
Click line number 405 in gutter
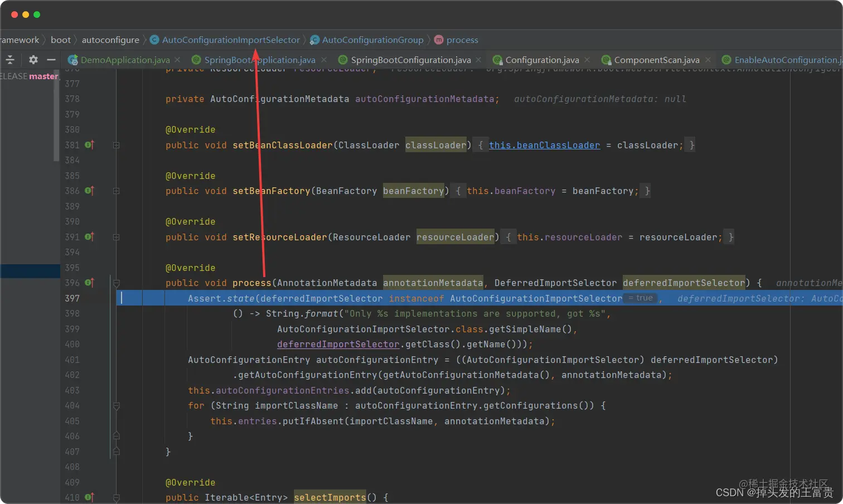pyautogui.click(x=72, y=421)
